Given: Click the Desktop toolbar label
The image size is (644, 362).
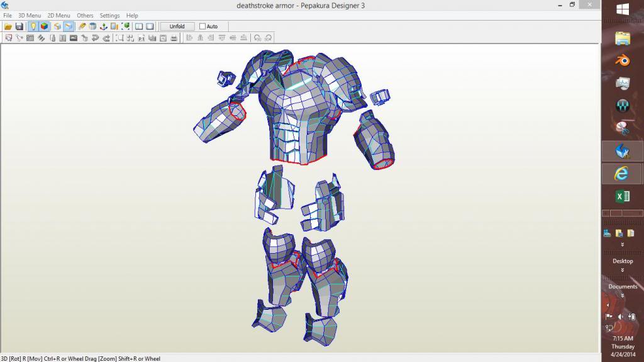Looking at the screenshot, I should (623, 261).
